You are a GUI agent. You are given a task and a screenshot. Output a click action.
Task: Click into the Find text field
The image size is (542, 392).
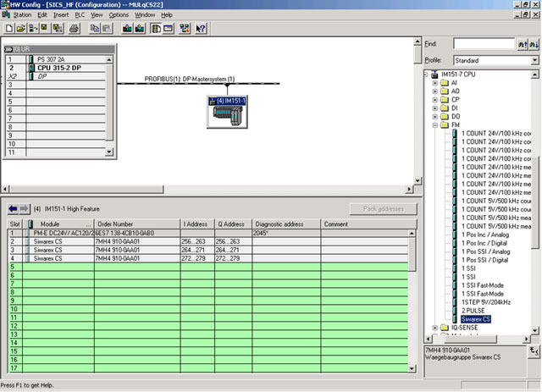(483, 44)
